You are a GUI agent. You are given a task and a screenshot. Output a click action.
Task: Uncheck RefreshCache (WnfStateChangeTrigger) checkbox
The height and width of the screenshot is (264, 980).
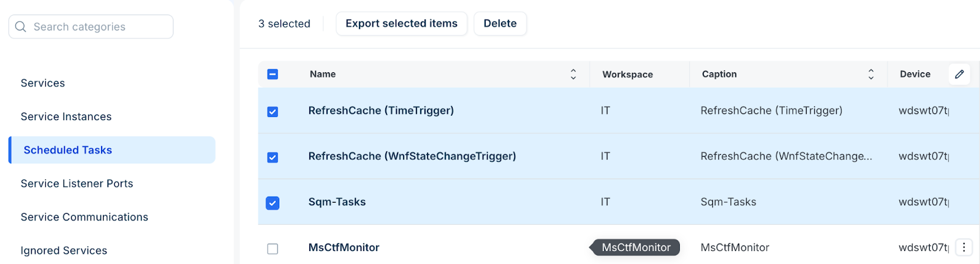(x=273, y=157)
